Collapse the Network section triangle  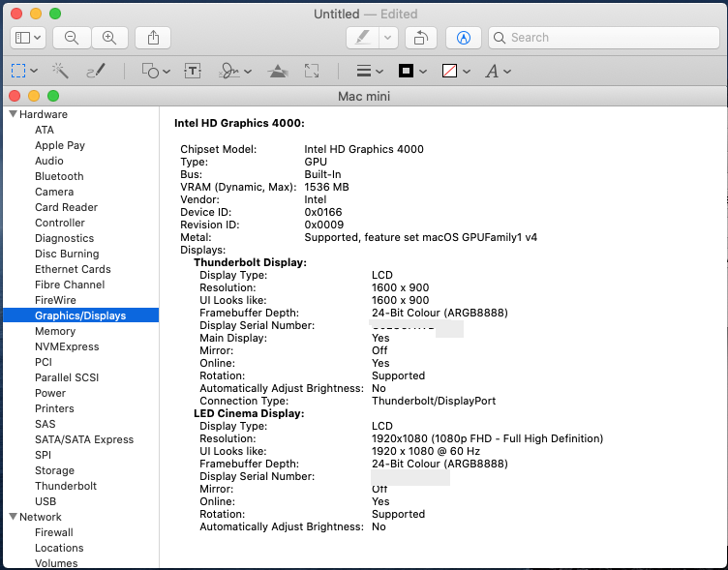[13, 516]
